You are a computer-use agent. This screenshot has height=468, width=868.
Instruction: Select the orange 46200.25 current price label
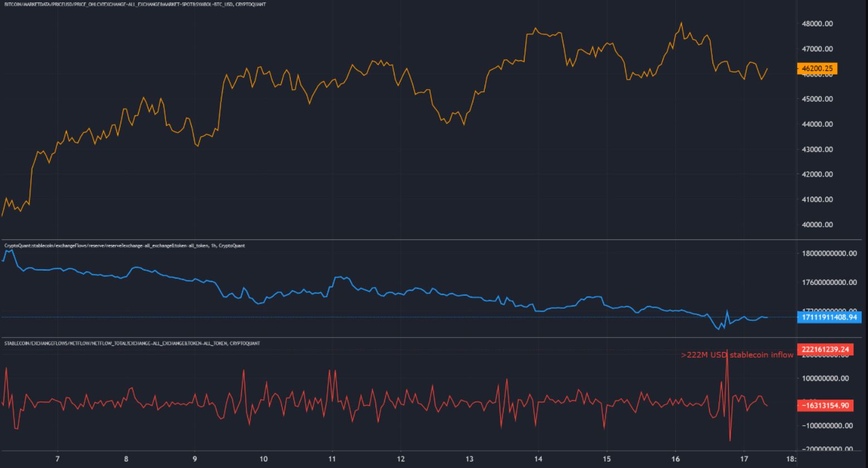pyautogui.click(x=817, y=69)
